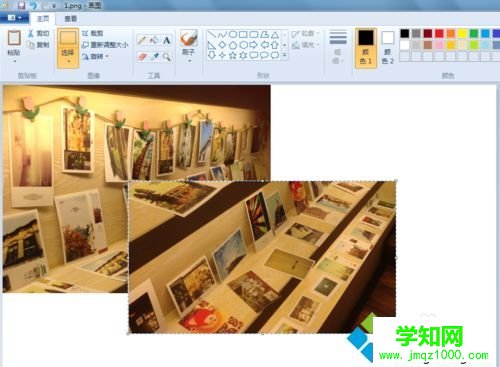Activate the Color 1 foreground button
This screenshot has height=367, width=500.
click(x=366, y=48)
